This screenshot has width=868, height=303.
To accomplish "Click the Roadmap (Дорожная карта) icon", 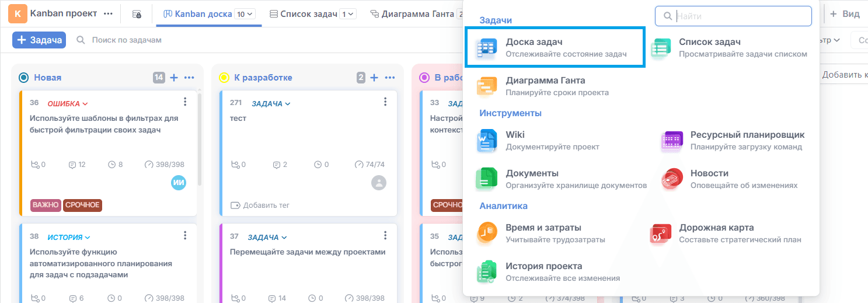I will pos(660,233).
